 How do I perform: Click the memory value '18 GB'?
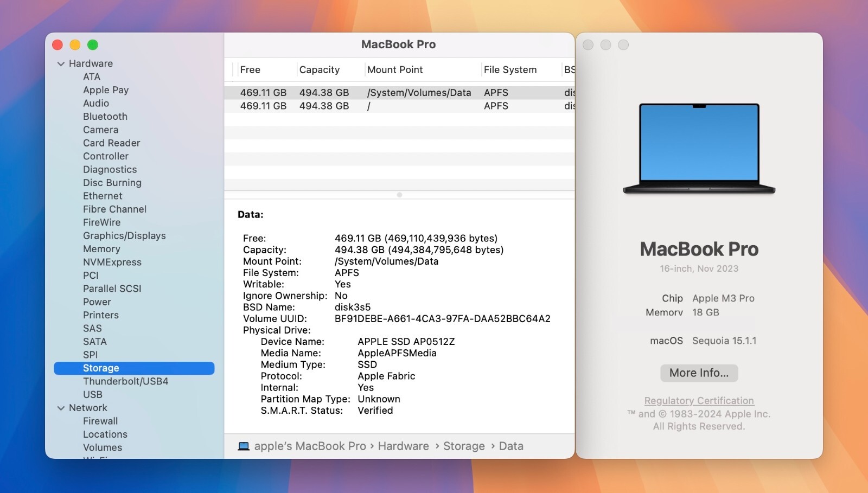click(706, 312)
